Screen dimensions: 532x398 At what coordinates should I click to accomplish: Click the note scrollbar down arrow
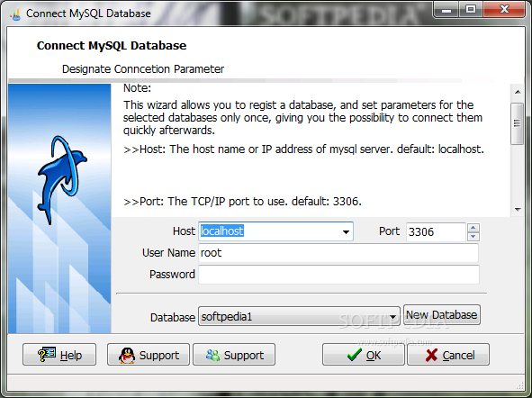(x=518, y=209)
